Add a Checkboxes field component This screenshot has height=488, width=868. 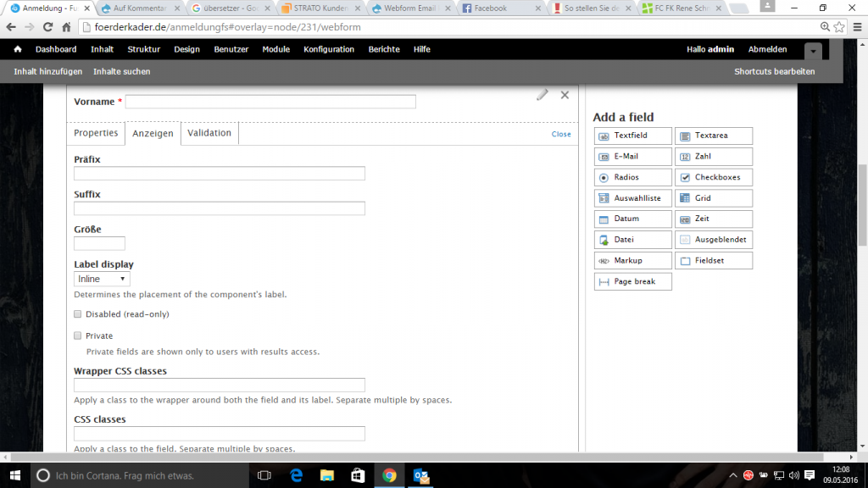(714, 178)
